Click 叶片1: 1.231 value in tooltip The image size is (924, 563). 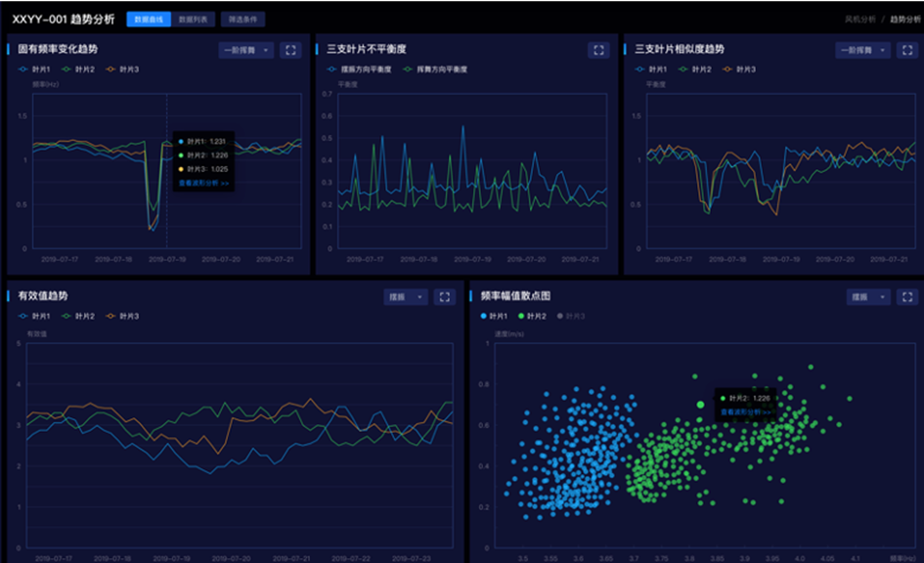[202, 142]
